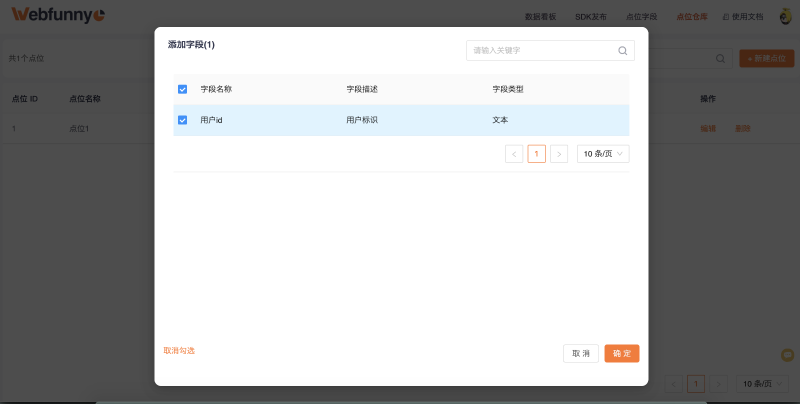The height and width of the screenshot is (404, 800).
Task: Go to next page in dialog pagination
Action: (559, 154)
